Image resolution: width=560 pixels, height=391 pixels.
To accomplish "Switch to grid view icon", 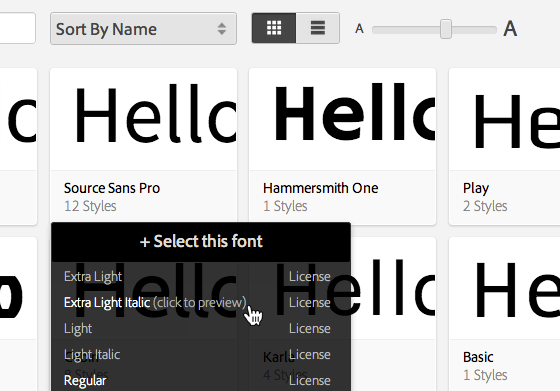I will click(274, 28).
